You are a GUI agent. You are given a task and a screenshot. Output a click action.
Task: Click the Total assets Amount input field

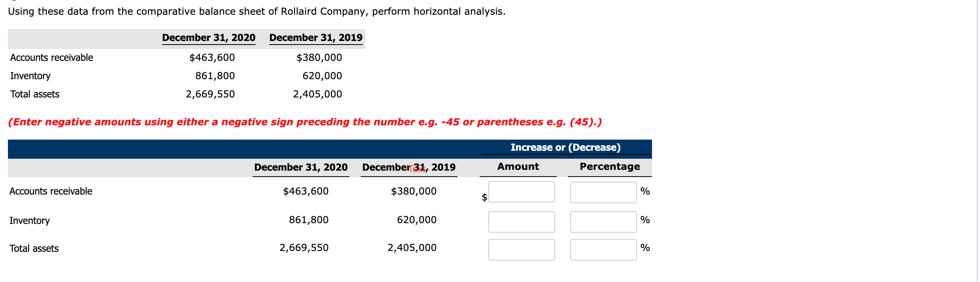click(x=521, y=249)
